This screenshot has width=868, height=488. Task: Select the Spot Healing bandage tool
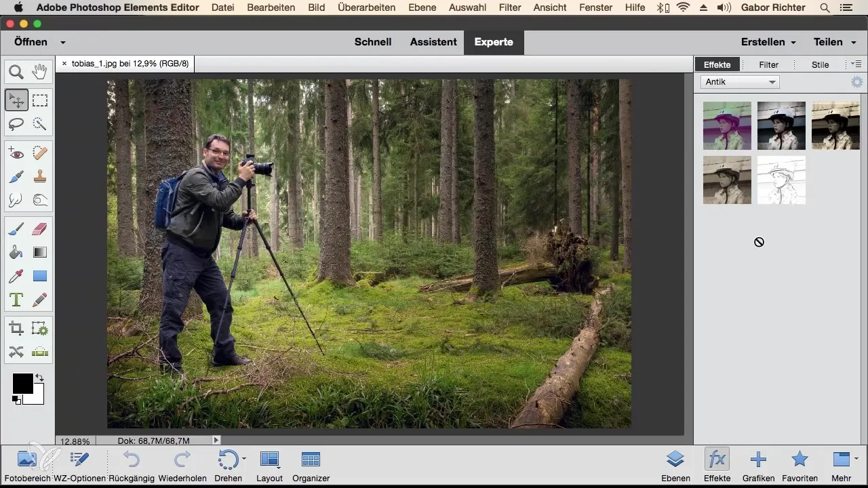(x=40, y=153)
